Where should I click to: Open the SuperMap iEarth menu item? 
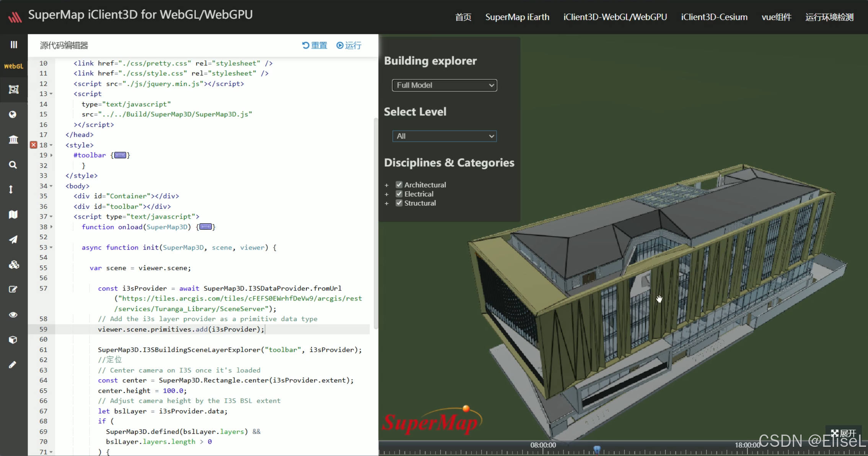click(x=517, y=17)
